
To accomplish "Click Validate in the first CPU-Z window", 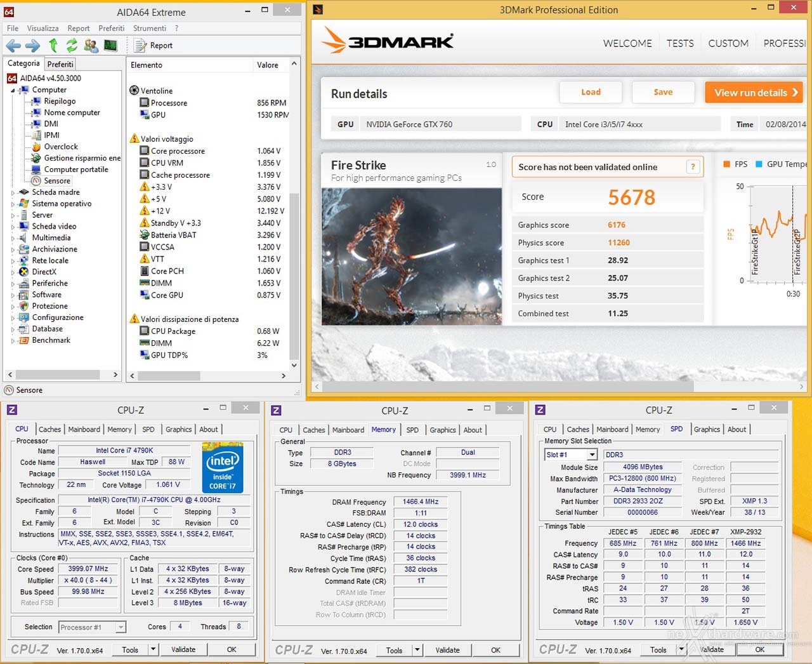I will pyautogui.click(x=183, y=649).
